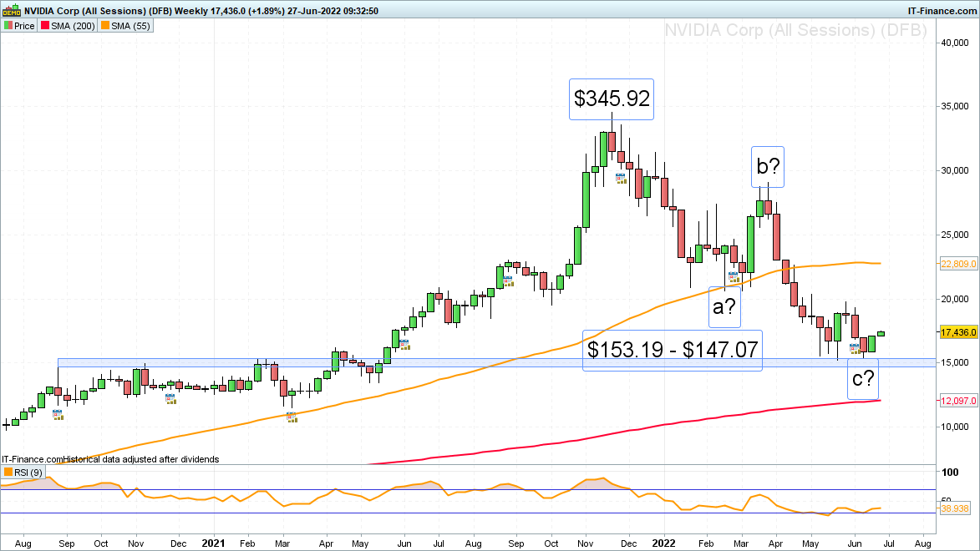The height and width of the screenshot is (551, 980).
Task: Click the first Aug label on time axis
Action: pos(23,543)
